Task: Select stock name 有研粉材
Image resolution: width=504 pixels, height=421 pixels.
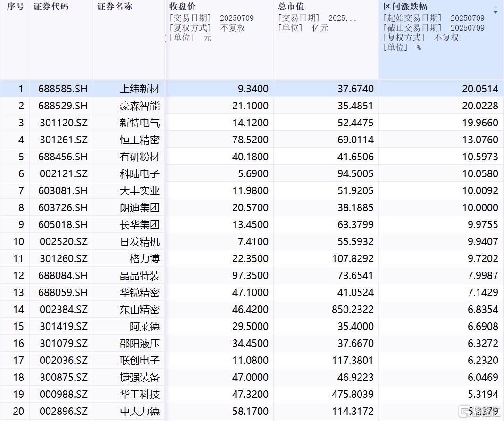Action: point(140,157)
